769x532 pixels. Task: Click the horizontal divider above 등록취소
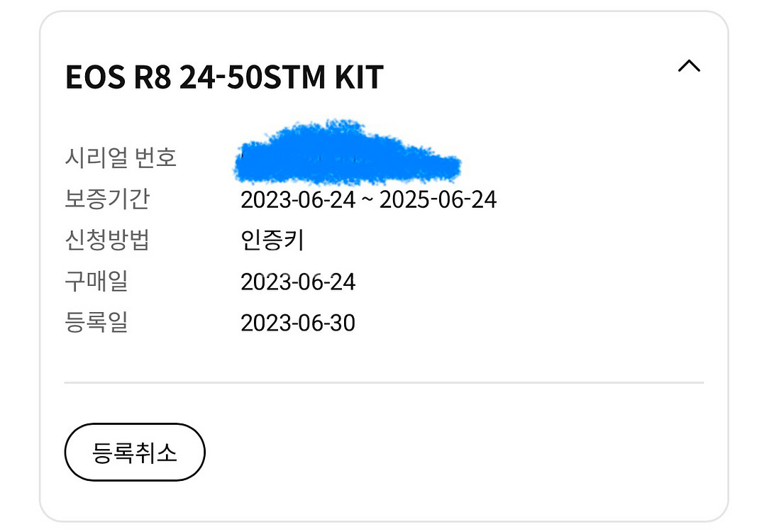pyautogui.click(x=384, y=382)
